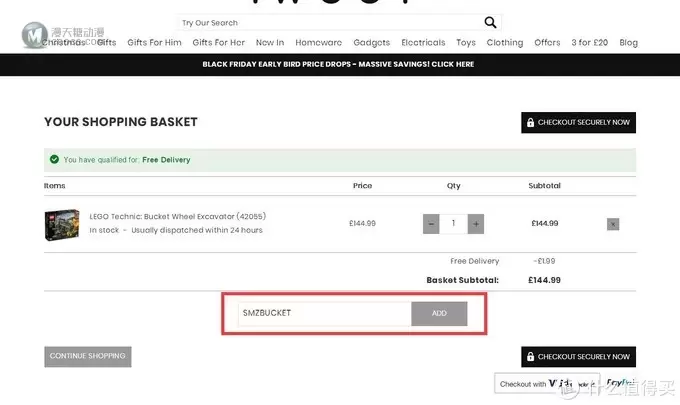Viewport: 680px width, 405px height.
Task: Apply the discount code with ADD
Action: pos(439,314)
